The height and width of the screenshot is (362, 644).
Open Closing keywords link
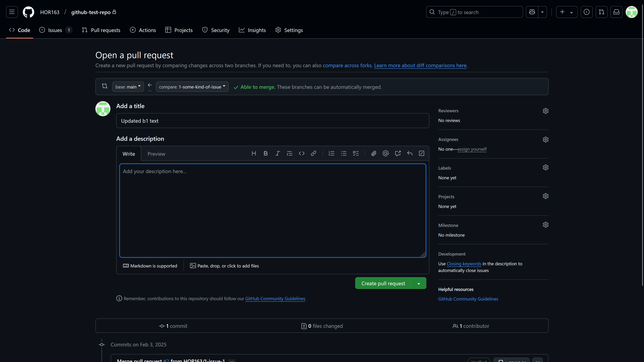coord(464,264)
